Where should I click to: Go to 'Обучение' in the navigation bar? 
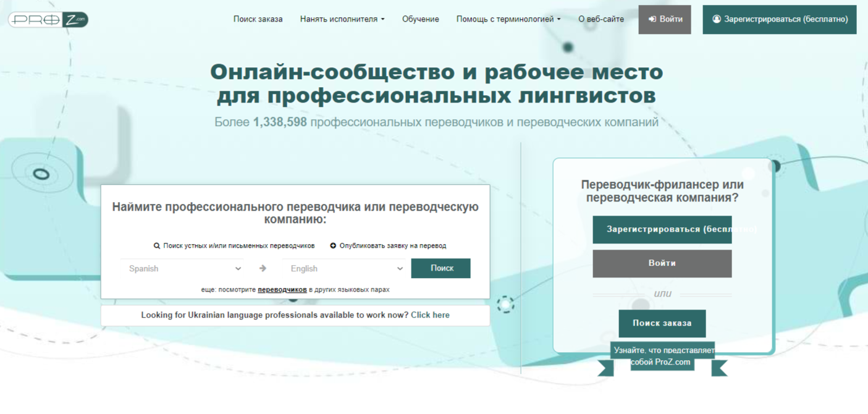[x=420, y=19]
